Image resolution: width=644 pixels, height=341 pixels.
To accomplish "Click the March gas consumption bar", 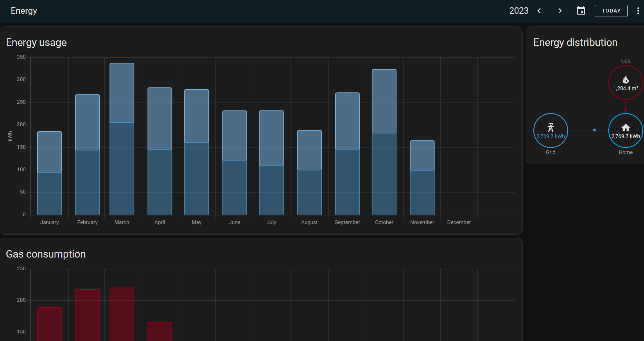I will click(x=122, y=314).
